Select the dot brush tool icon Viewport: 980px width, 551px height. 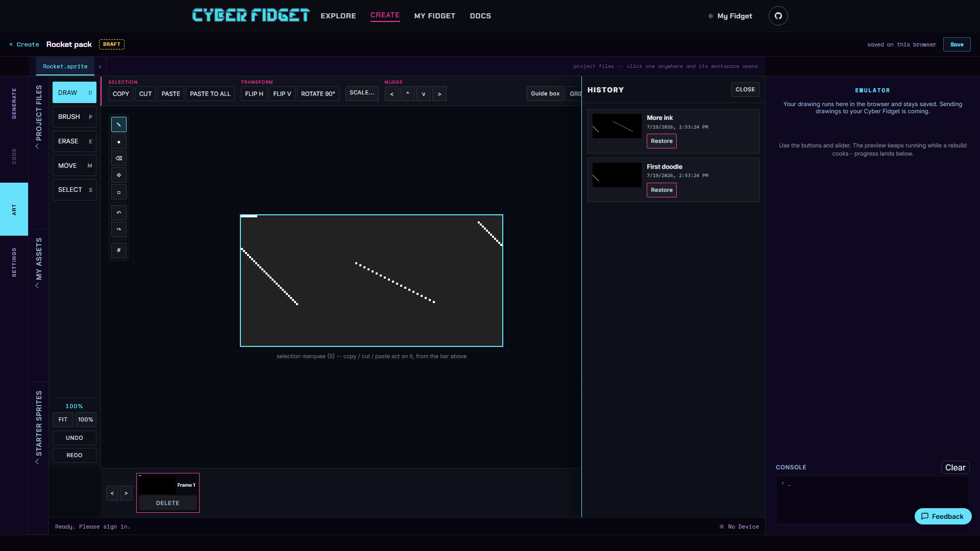pyautogui.click(x=118, y=142)
